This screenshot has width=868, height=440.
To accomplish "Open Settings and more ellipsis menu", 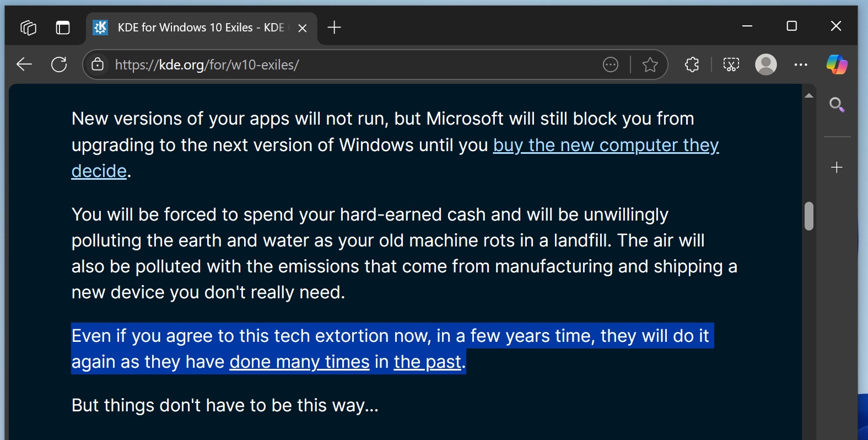I will (800, 65).
